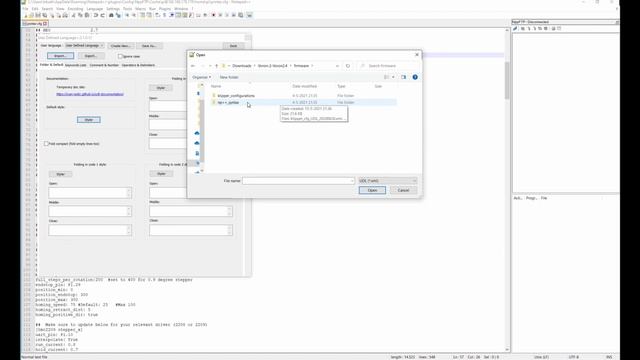Switch to the Comment & Number tab

click(104, 65)
